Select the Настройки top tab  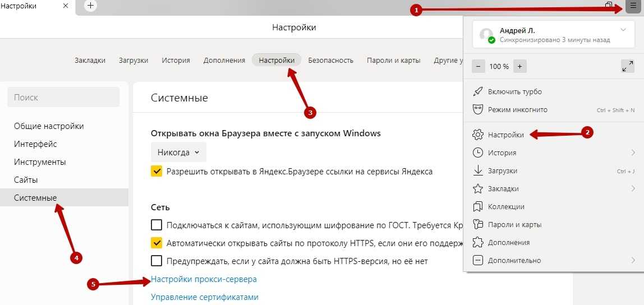point(277,61)
